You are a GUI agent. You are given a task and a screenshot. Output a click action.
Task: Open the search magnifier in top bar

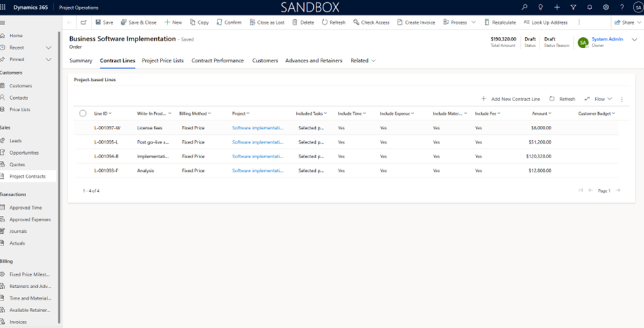(524, 7)
